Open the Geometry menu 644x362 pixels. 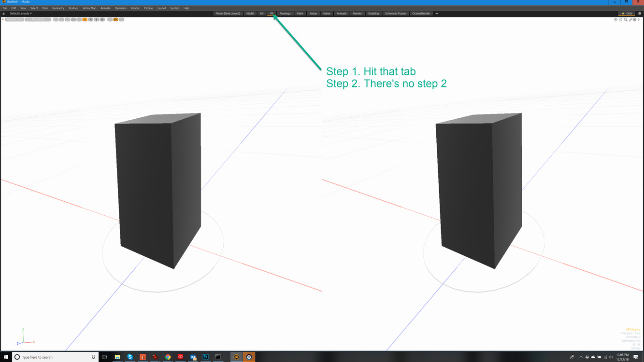click(x=58, y=8)
